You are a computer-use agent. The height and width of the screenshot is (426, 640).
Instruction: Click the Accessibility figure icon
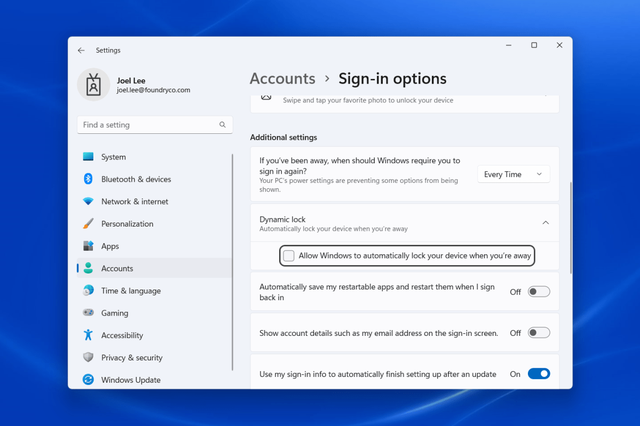pos(88,335)
